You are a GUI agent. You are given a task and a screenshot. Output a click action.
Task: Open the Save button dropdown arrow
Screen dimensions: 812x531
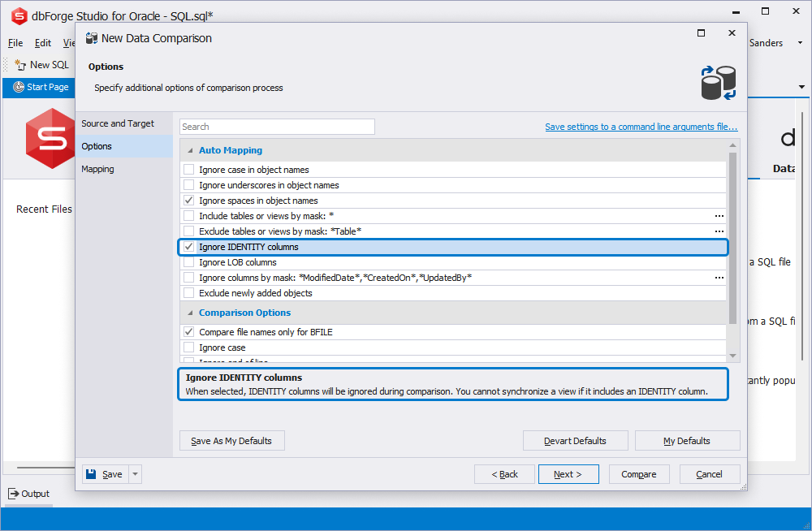point(135,474)
